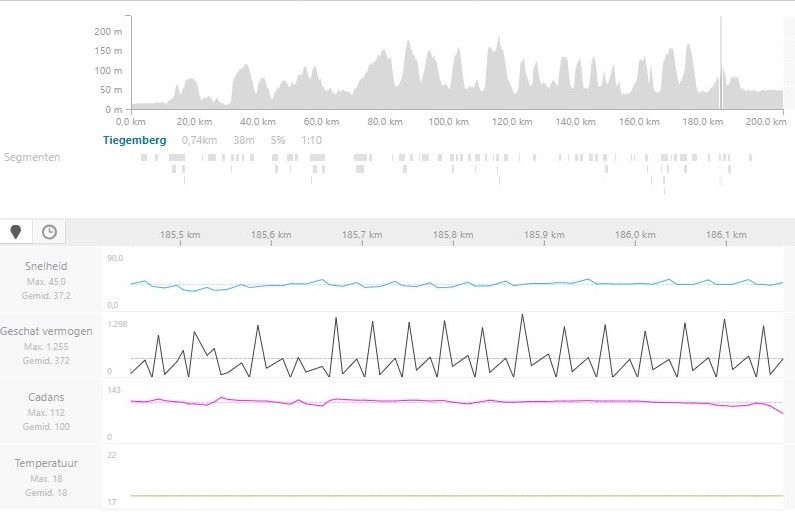Click the 186,0 km axis tick
795x530 pixels.
coord(635,235)
